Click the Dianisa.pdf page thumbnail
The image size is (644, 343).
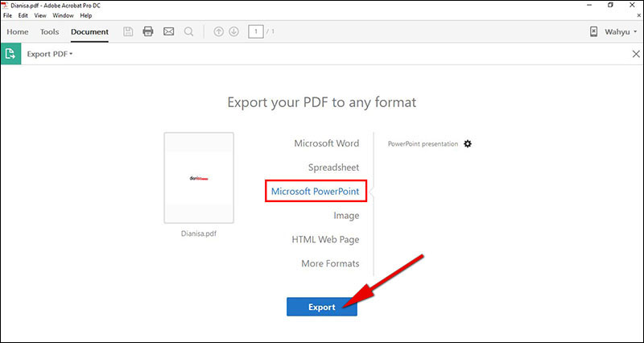[x=199, y=178]
